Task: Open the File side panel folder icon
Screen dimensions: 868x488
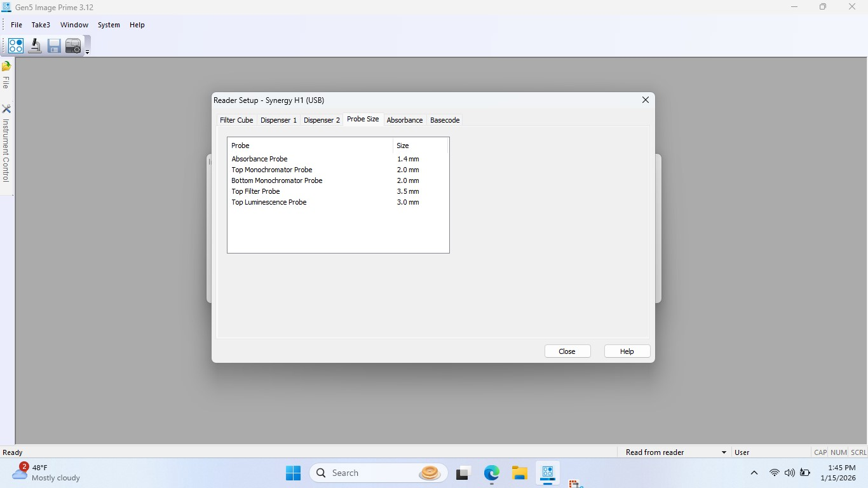Action: (6, 66)
